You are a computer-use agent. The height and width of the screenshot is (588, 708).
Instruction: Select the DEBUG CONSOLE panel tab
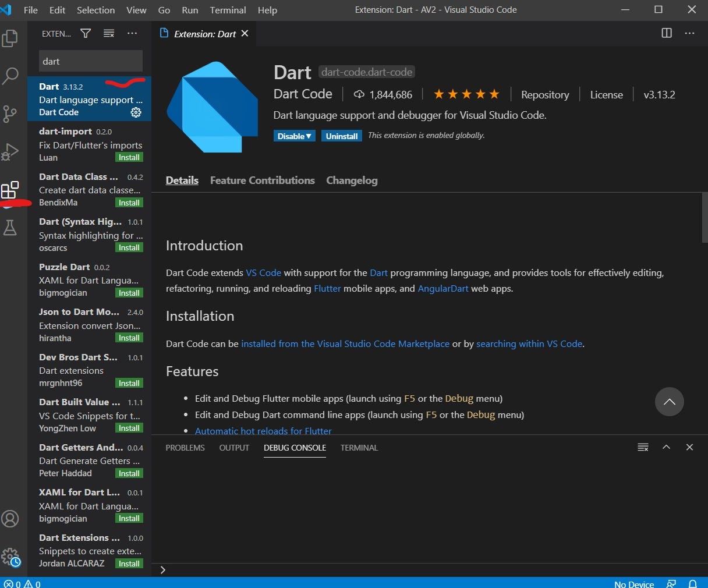click(x=295, y=448)
